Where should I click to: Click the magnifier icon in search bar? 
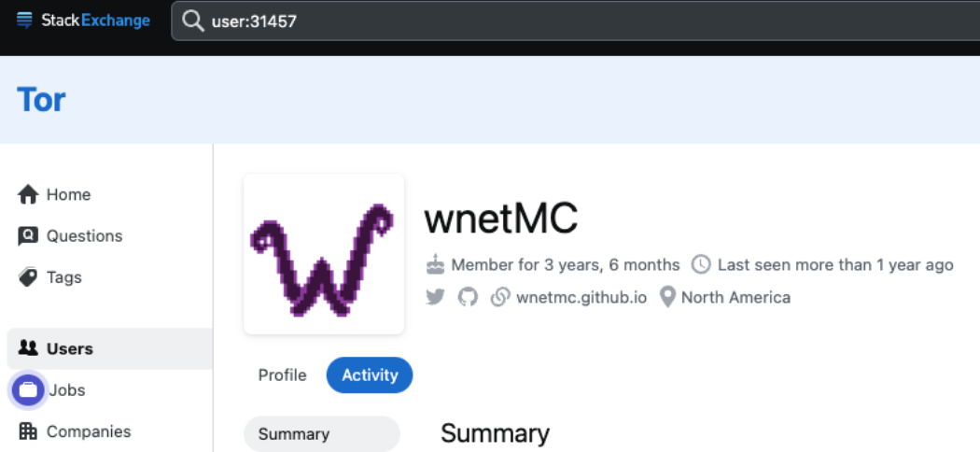(x=192, y=21)
